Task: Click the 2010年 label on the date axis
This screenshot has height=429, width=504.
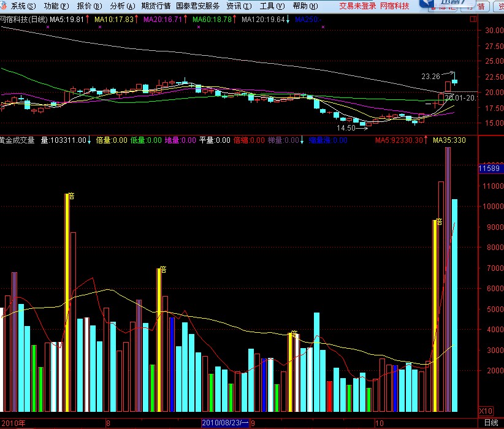Action: pyautogui.click(x=13, y=423)
